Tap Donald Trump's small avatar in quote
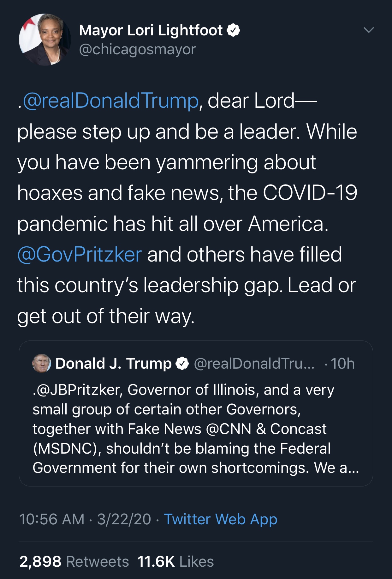The height and width of the screenshot is (579, 392). [42, 363]
